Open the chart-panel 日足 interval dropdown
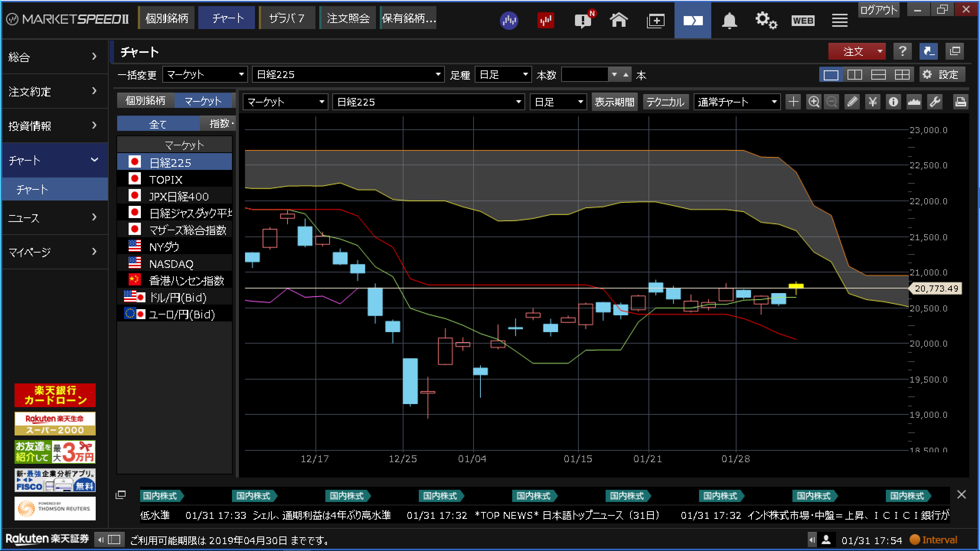The width and height of the screenshot is (980, 551). coord(558,102)
